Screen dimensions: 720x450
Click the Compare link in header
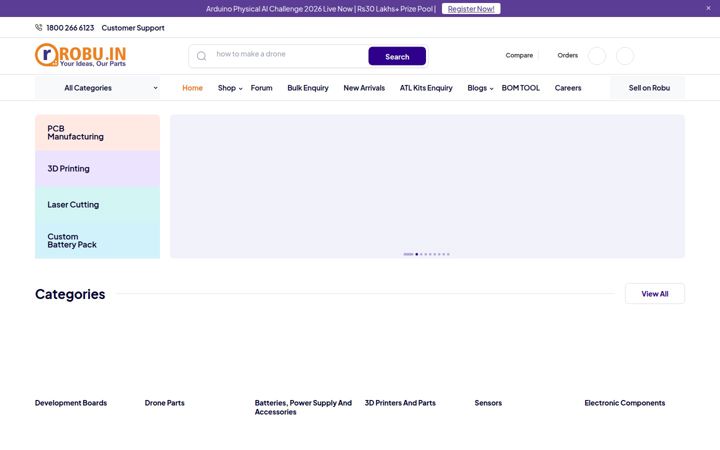519,55
